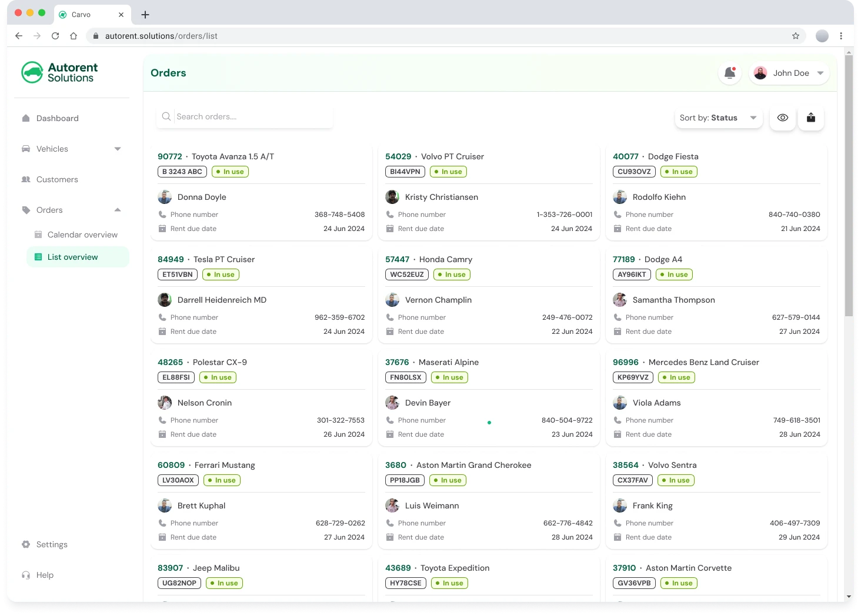
Task: Select the Calendar overview icon
Action: (37, 235)
